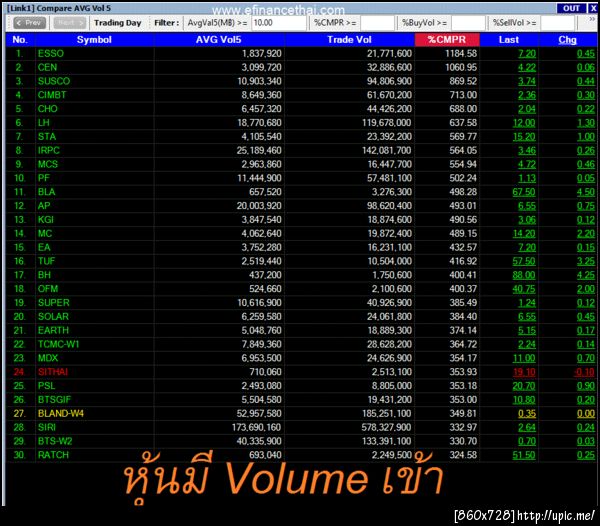
Task: Select the yellow BLAND-W4 symbol
Action: point(60,414)
